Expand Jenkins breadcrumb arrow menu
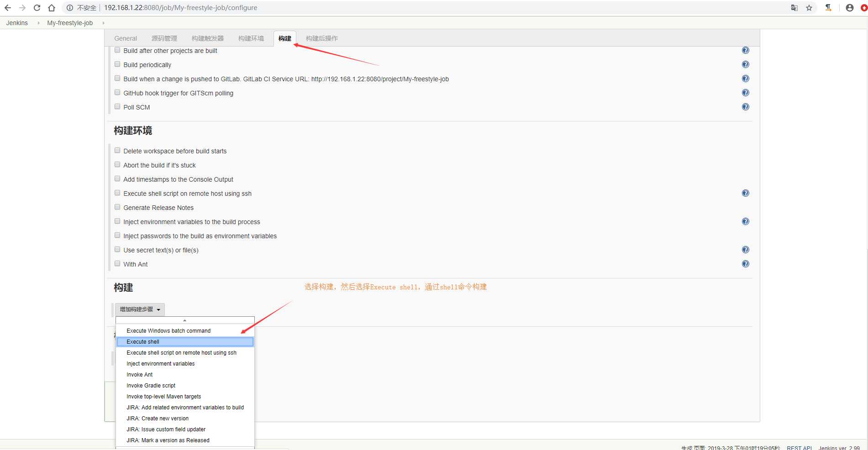The height and width of the screenshot is (450, 868). click(38, 23)
